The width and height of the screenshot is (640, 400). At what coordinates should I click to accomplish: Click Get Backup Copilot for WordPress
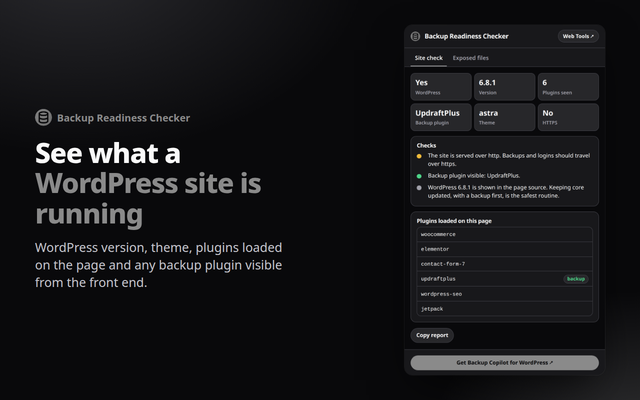pyautogui.click(x=504, y=363)
